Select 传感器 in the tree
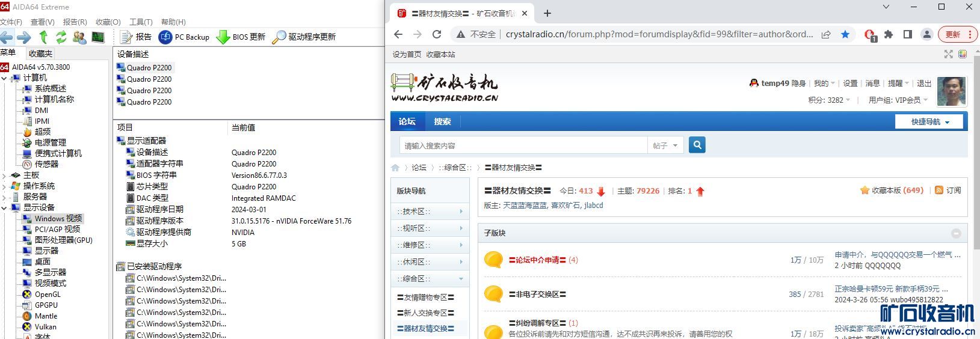The image size is (980, 339). coord(46,164)
